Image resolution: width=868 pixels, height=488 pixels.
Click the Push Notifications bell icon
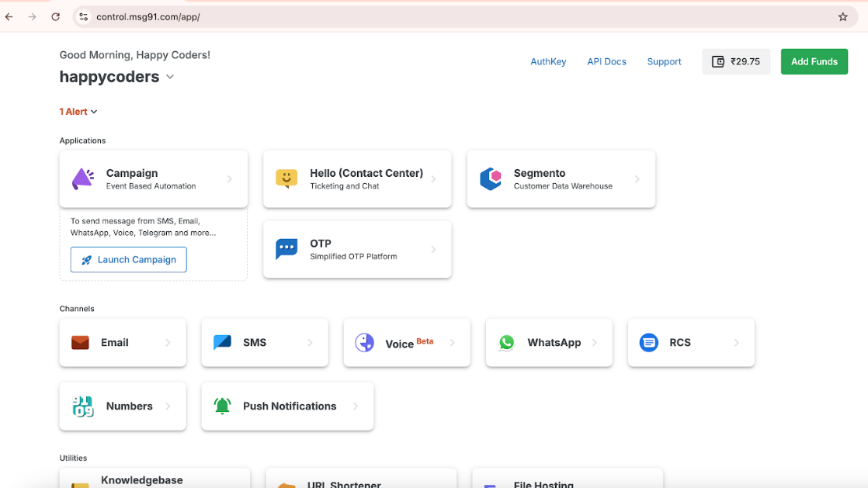[222, 406]
